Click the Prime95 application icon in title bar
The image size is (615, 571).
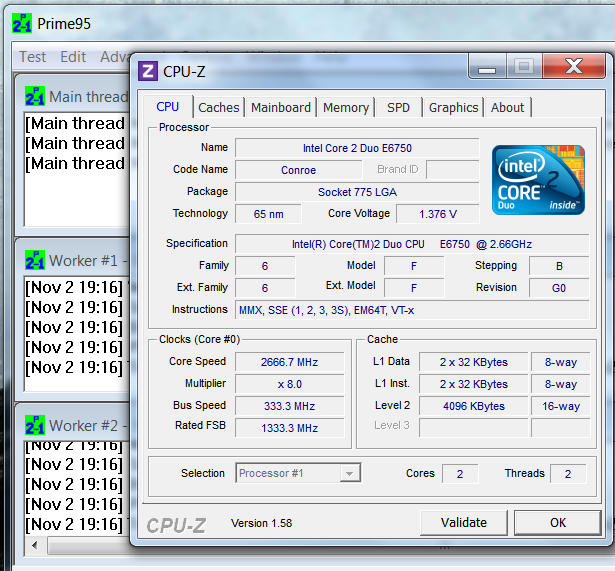click(22, 23)
